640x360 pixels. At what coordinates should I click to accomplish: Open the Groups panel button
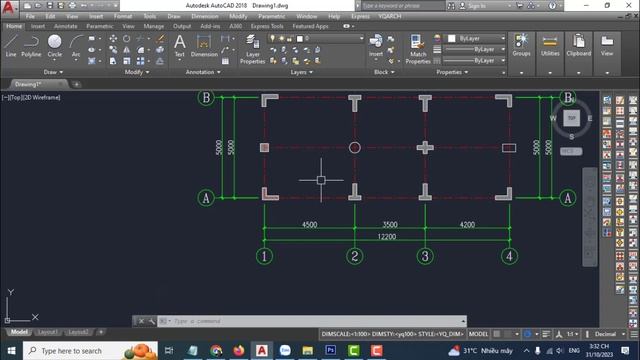pyautogui.click(x=521, y=46)
